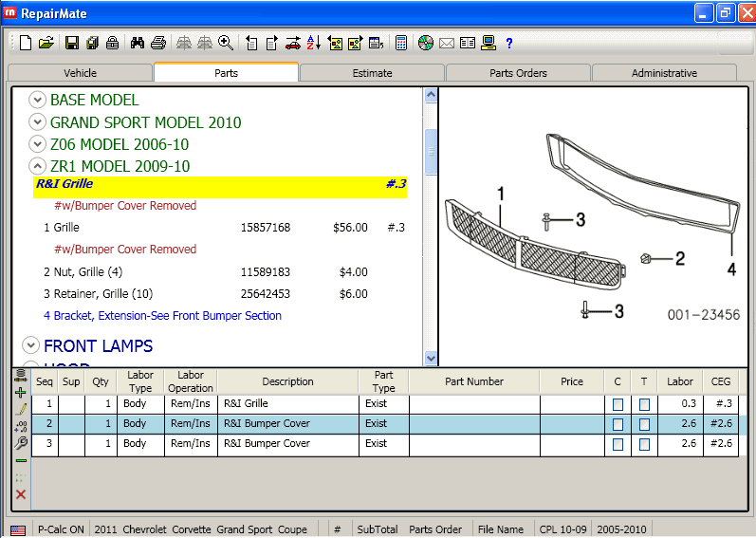Click the previous picture icon with left arrow
Image resolution: width=756 pixels, height=538 pixels.
point(335,43)
